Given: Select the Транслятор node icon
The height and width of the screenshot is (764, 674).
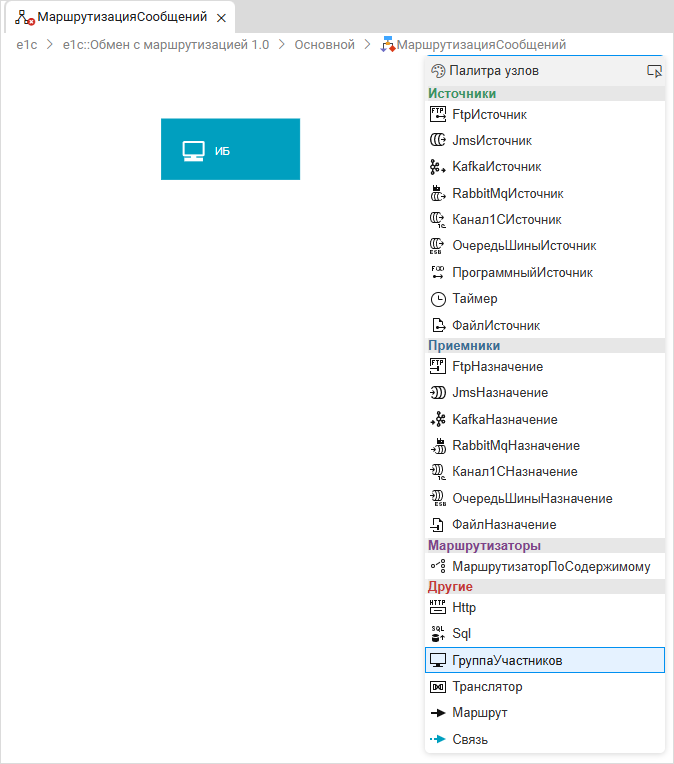Looking at the screenshot, I should (437, 687).
